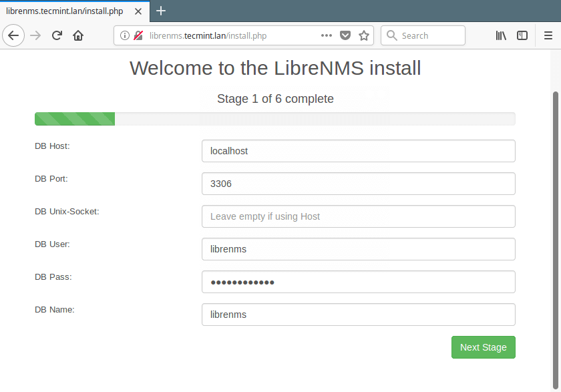Click the Forward navigation arrow
561x392 pixels.
35,35
